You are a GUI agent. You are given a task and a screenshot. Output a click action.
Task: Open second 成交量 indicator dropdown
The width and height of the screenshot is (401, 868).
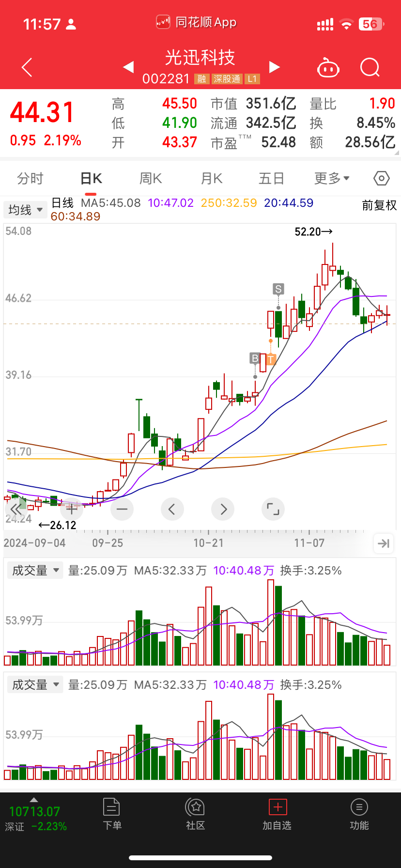point(35,685)
